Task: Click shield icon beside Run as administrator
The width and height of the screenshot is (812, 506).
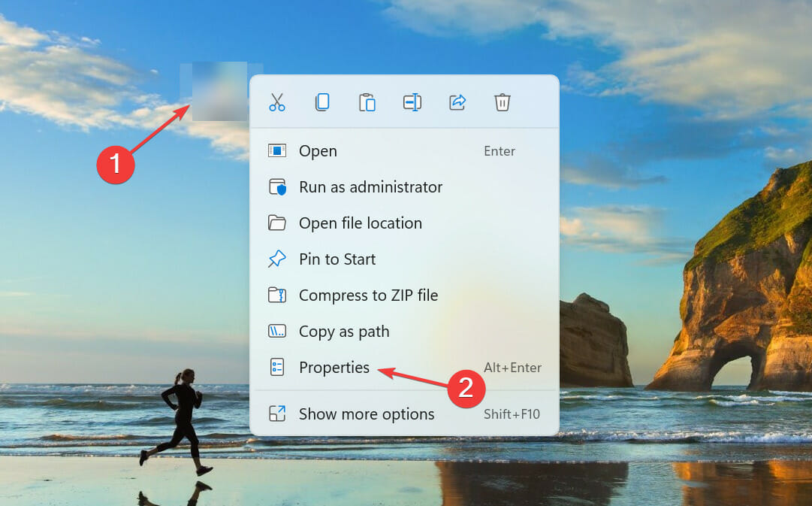Action: (277, 186)
